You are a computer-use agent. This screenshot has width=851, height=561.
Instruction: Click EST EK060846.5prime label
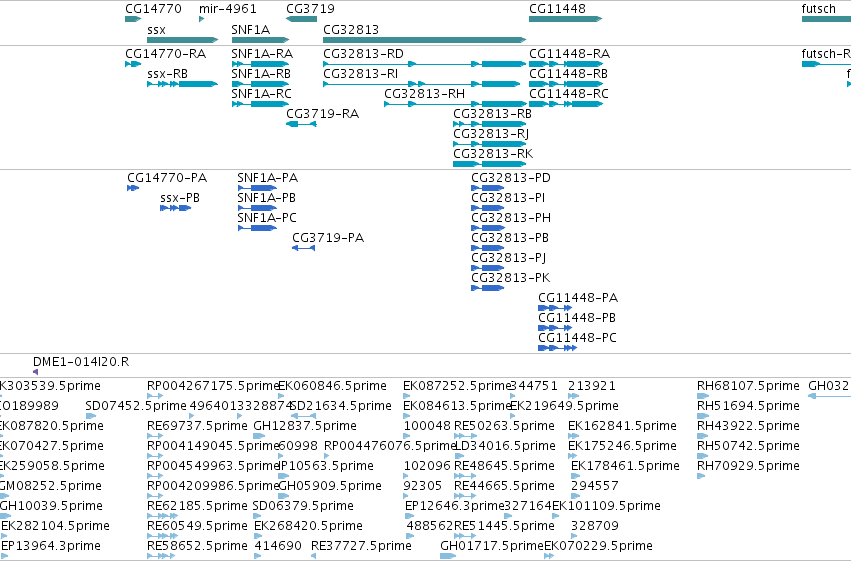point(332,386)
